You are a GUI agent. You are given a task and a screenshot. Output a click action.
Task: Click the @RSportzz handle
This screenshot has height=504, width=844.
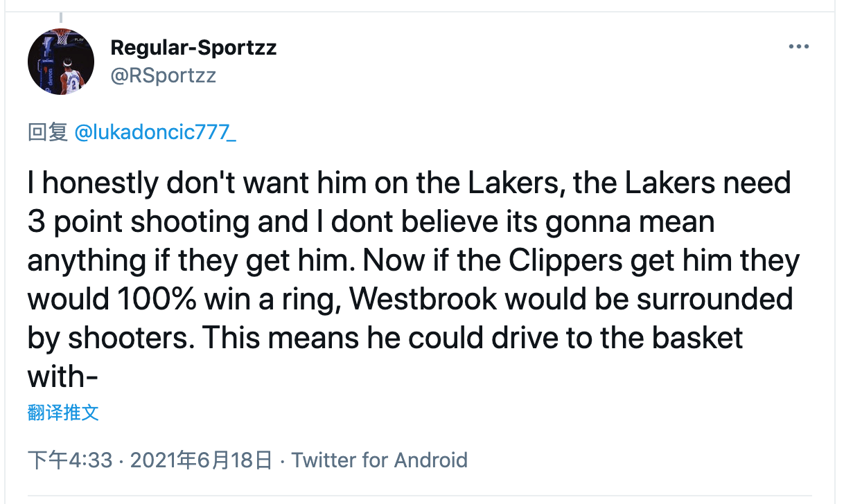pyautogui.click(x=163, y=75)
